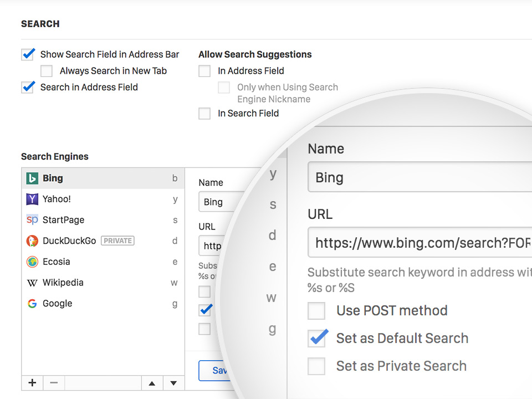Viewport: 532px width, 399px height.
Task: Select Google in the search engines list
Action: (103, 304)
